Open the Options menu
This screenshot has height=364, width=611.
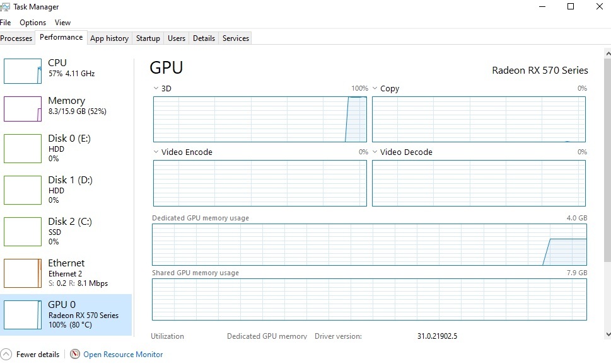[x=33, y=23]
